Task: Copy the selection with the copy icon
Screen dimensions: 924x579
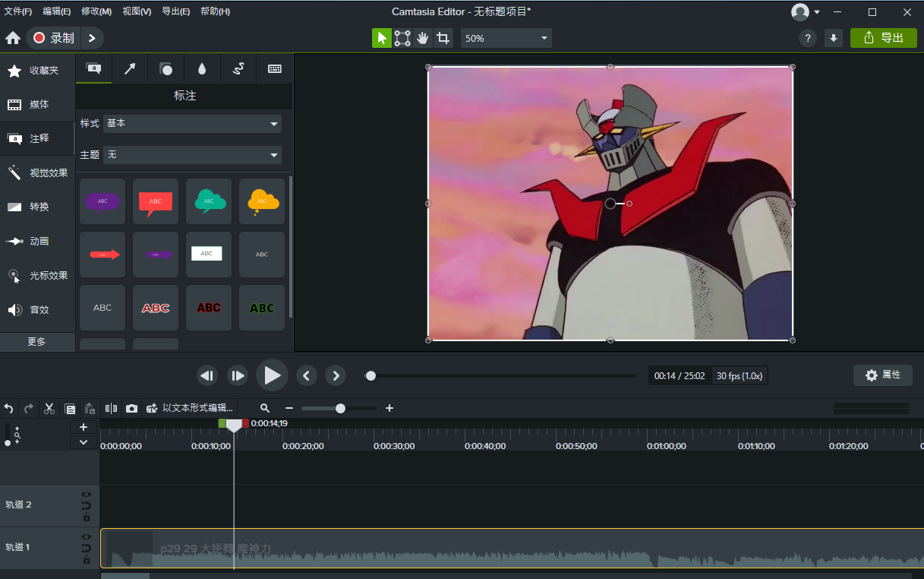Action: tap(70, 408)
